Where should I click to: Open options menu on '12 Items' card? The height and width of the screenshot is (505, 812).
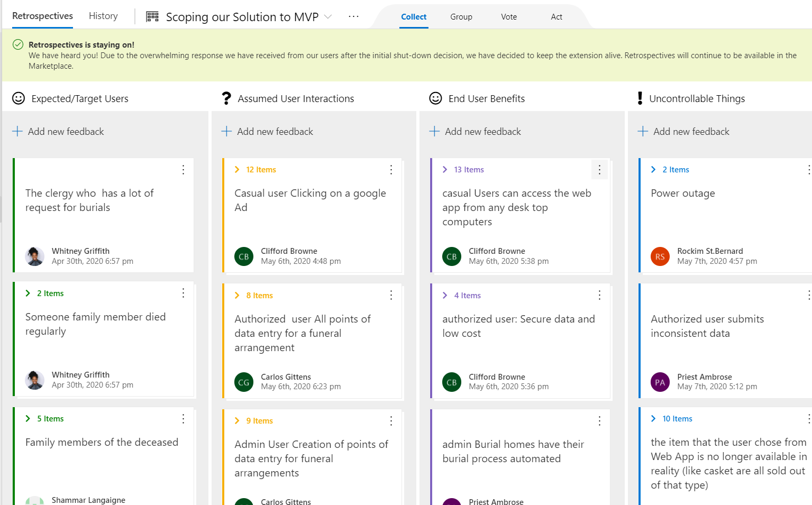point(391,170)
